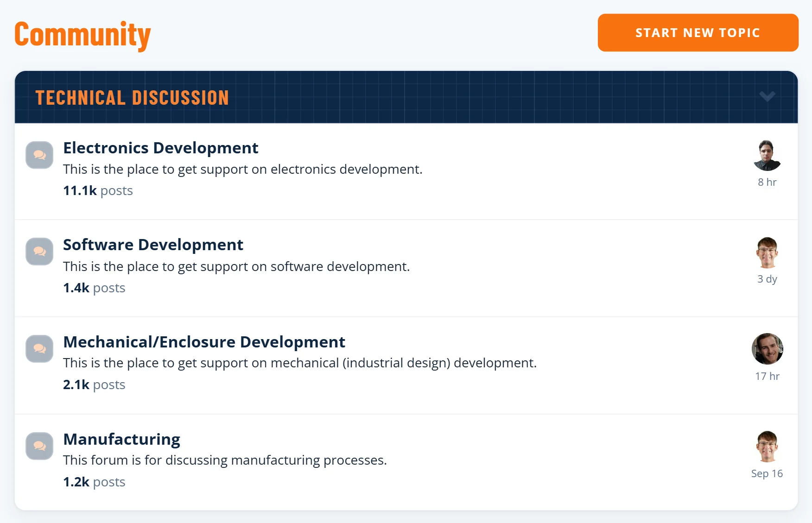Click the '17 hr' last post time
This screenshot has height=523, width=812.
click(x=767, y=376)
